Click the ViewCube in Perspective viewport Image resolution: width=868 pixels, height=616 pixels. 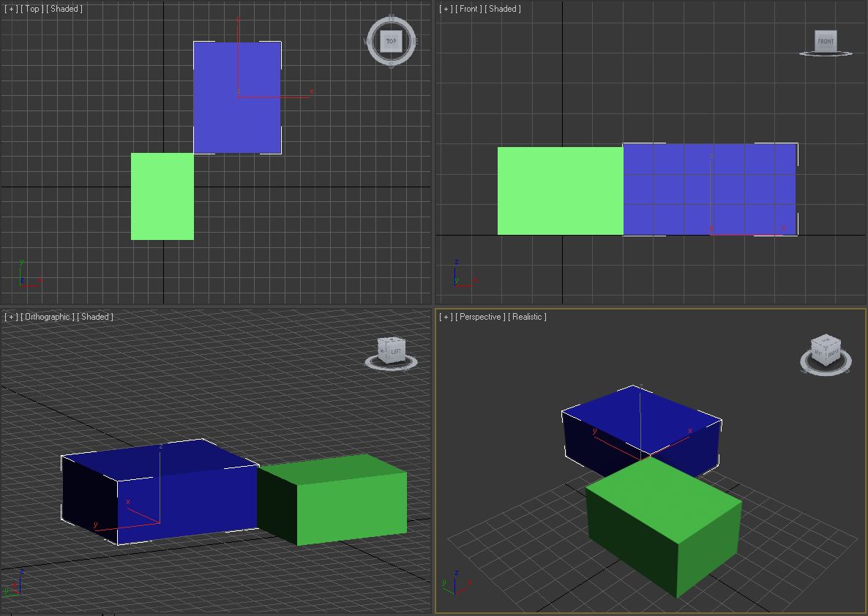coord(826,350)
